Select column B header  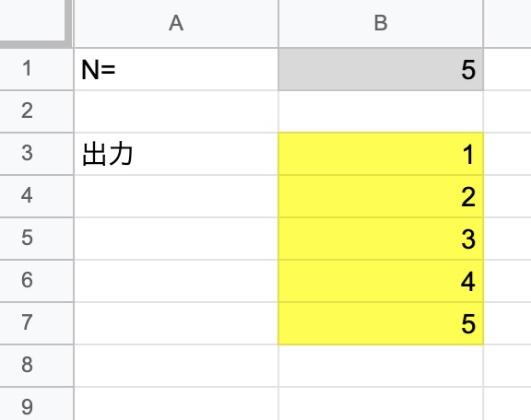[381, 23]
